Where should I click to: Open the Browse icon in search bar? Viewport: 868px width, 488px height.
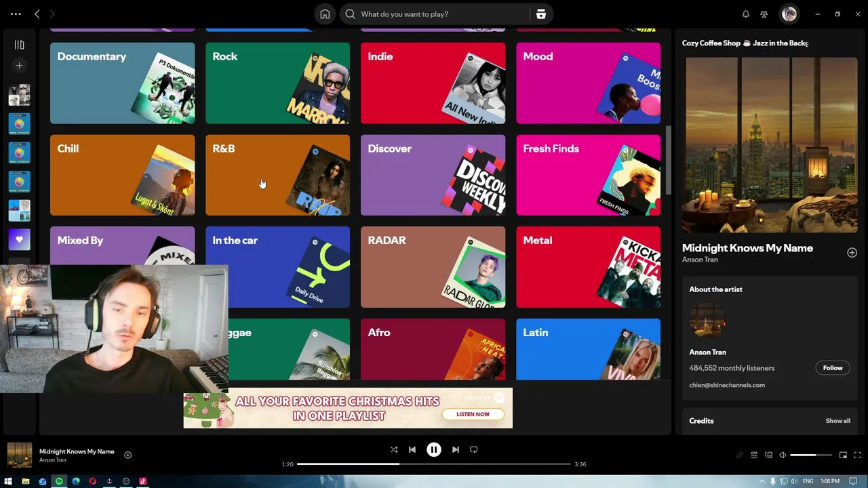tap(540, 14)
